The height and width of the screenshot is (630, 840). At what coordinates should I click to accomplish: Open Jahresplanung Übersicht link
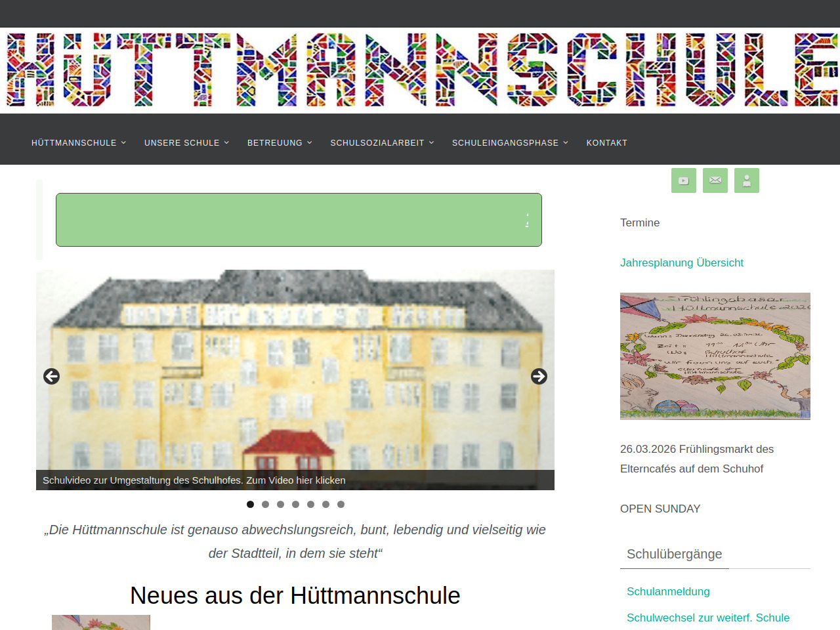(681, 262)
